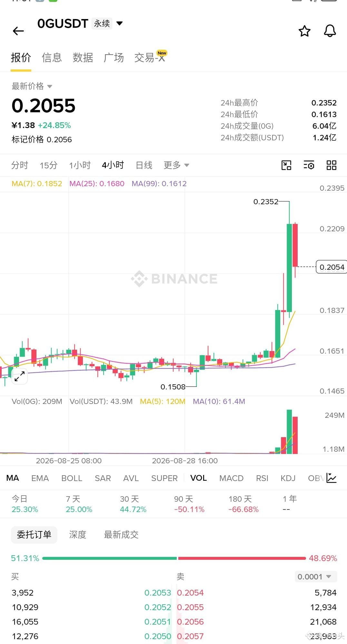The image size is (347, 644).
Task: Toggle the MA main indicator
Action: (x=13, y=478)
